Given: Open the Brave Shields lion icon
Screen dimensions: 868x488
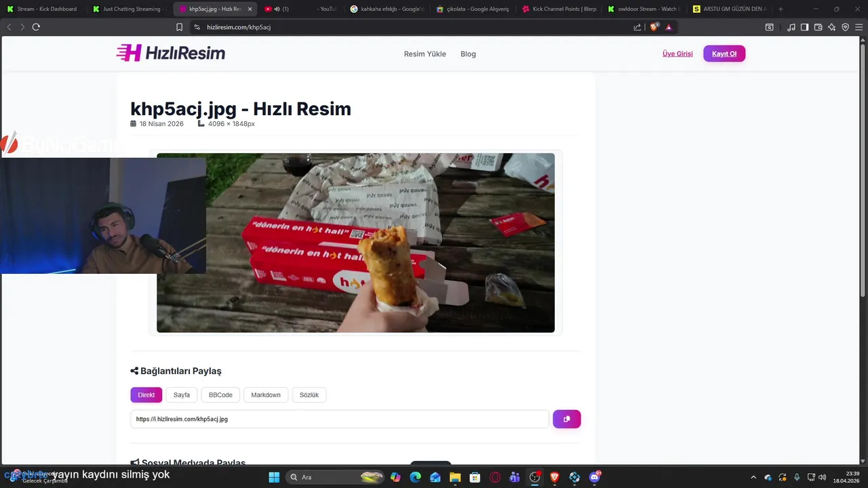Looking at the screenshot, I should (654, 27).
